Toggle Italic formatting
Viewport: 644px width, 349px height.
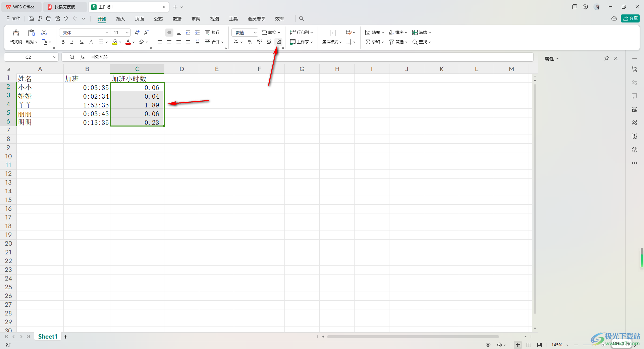pos(72,42)
